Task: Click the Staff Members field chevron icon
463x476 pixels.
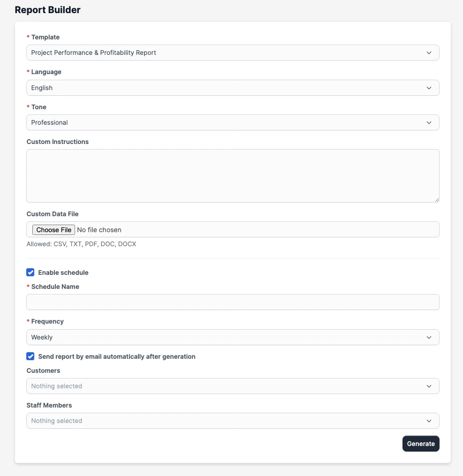Action: pos(429,421)
